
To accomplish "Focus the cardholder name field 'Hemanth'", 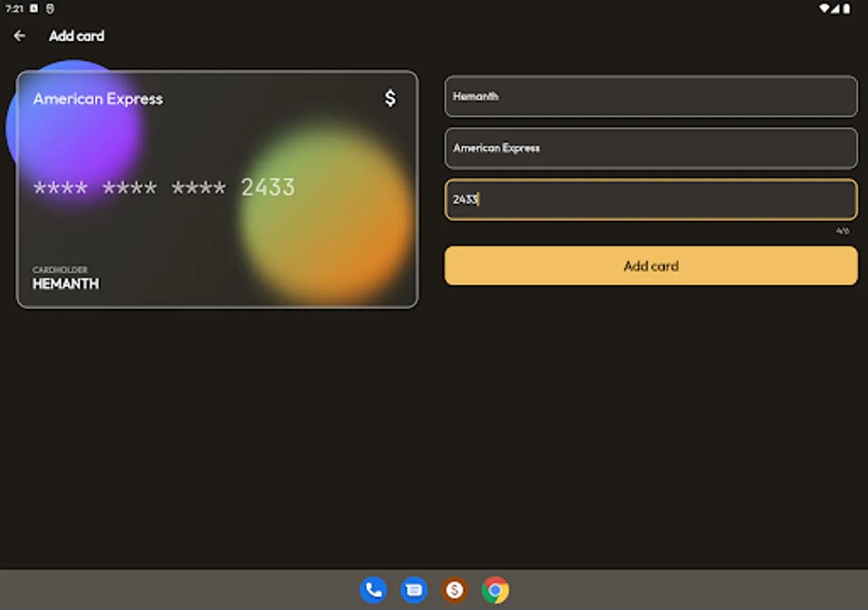I will [x=651, y=96].
